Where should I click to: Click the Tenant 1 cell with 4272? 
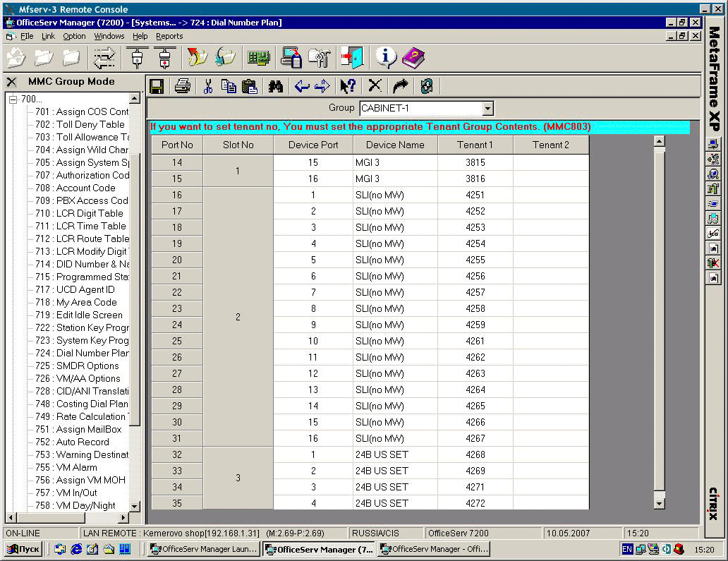pos(475,503)
